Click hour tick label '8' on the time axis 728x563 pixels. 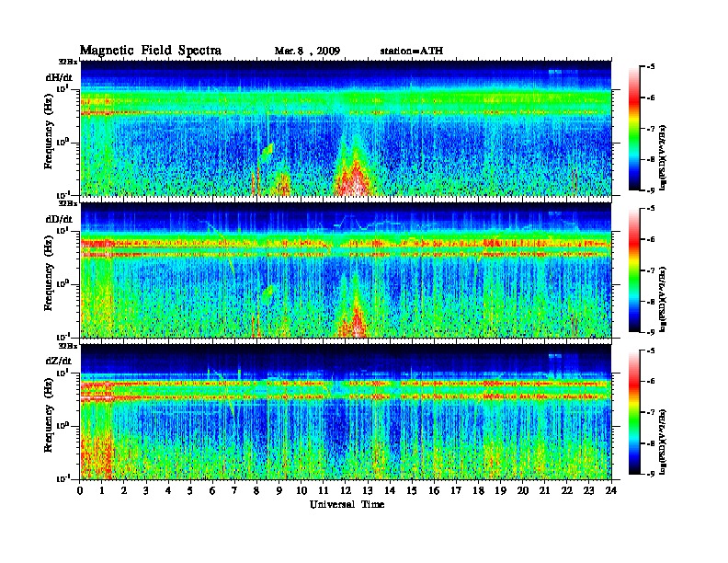(256, 491)
